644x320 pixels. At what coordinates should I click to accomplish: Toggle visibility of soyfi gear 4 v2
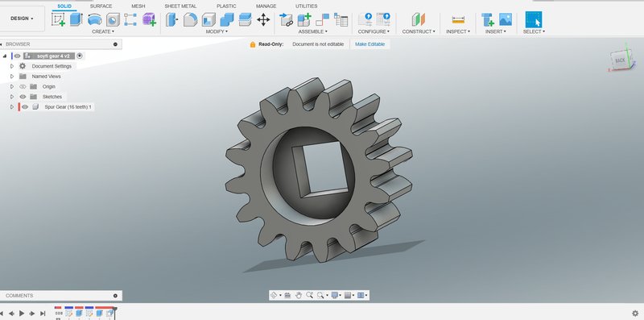click(17, 56)
